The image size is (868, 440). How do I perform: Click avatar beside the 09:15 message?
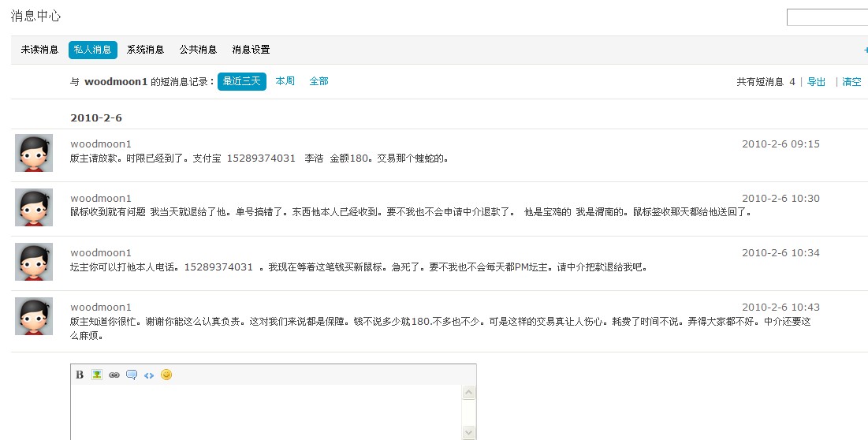tap(34, 153)
